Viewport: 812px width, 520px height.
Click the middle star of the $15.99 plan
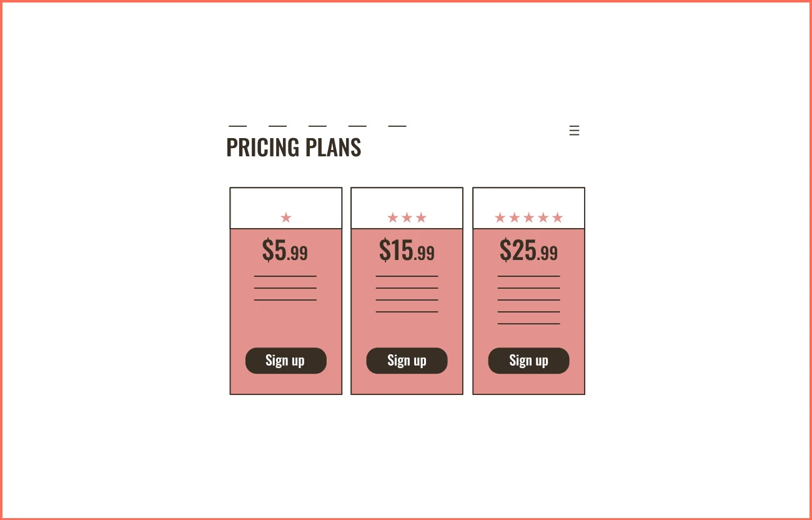(407, 217)
